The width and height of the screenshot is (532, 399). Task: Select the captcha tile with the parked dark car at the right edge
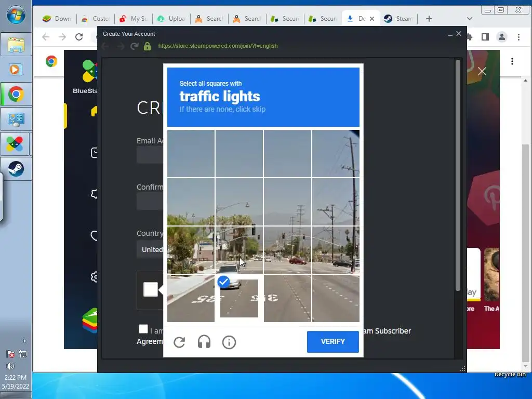tap(336, 250)
